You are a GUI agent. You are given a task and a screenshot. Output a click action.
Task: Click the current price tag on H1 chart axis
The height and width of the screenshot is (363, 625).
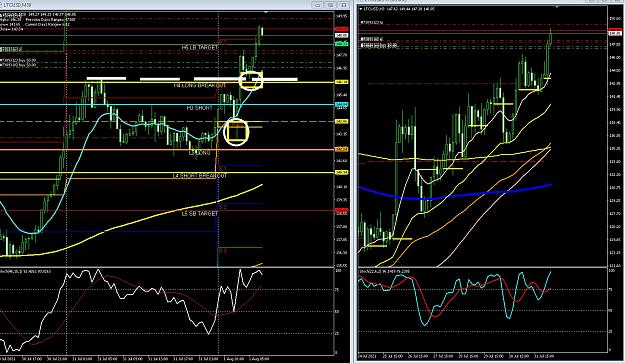(x=616, y=33)
